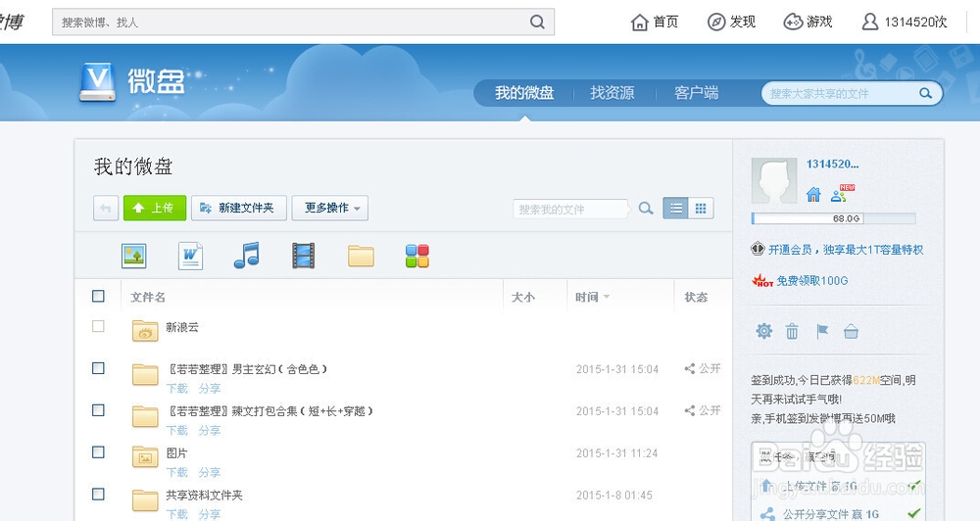Filter by other apps icon
The width and height of the screenshot is (980, 521).
pyautogui.click(x=416, y=256)
